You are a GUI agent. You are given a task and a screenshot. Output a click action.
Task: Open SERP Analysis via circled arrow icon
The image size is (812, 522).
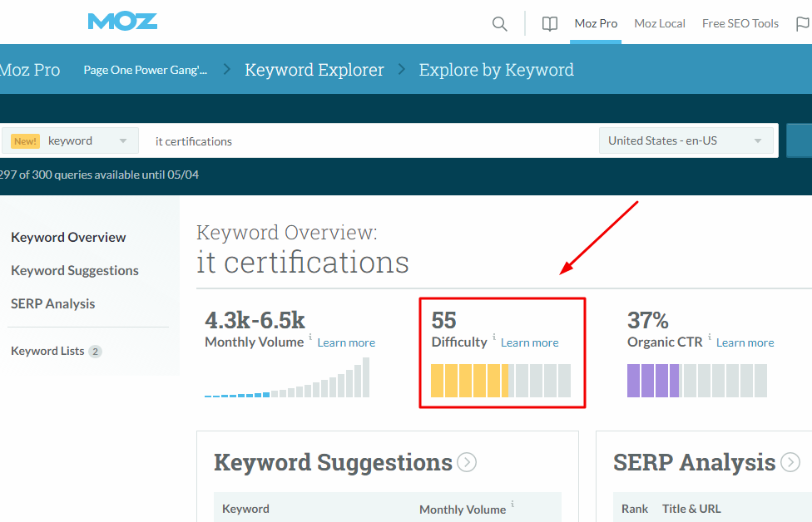pos(790,462)
